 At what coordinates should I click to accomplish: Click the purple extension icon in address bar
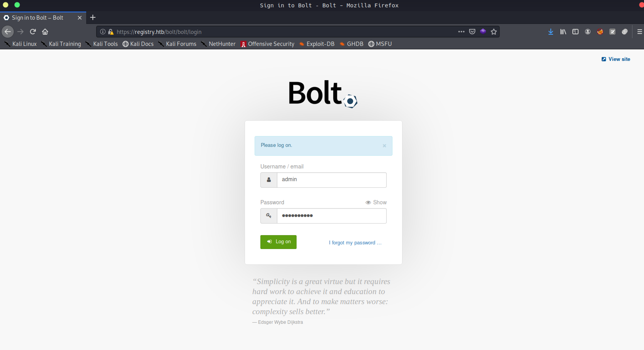point(483,31)
